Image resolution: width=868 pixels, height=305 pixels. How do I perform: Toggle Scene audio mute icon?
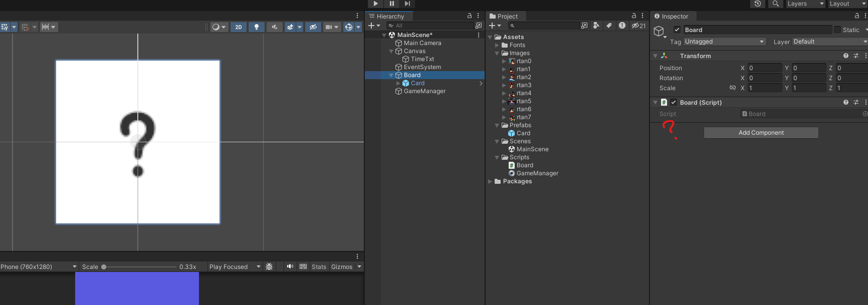275,27
